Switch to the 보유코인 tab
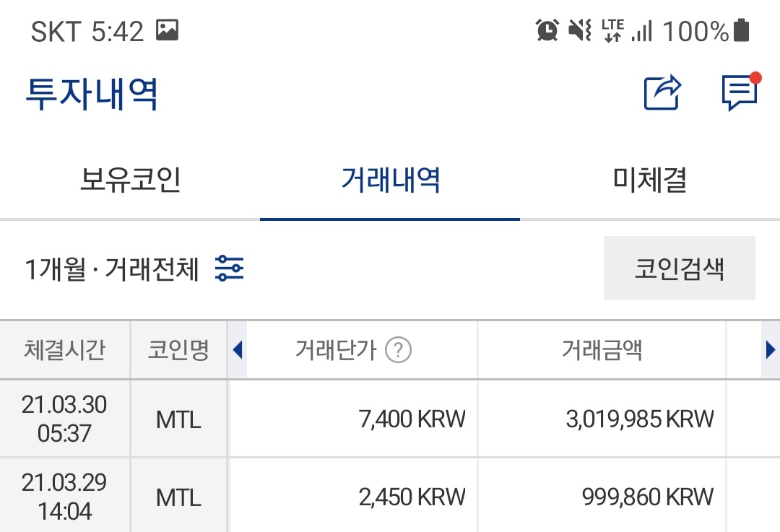The height and width of the screenshot is (532, 780). pos(130,180)
